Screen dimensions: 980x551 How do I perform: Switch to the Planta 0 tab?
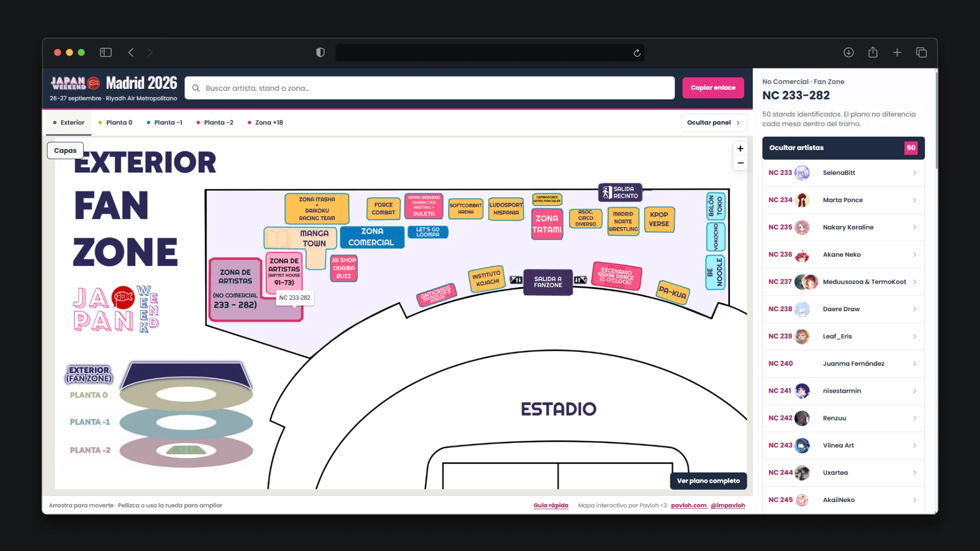coord(115,122)
